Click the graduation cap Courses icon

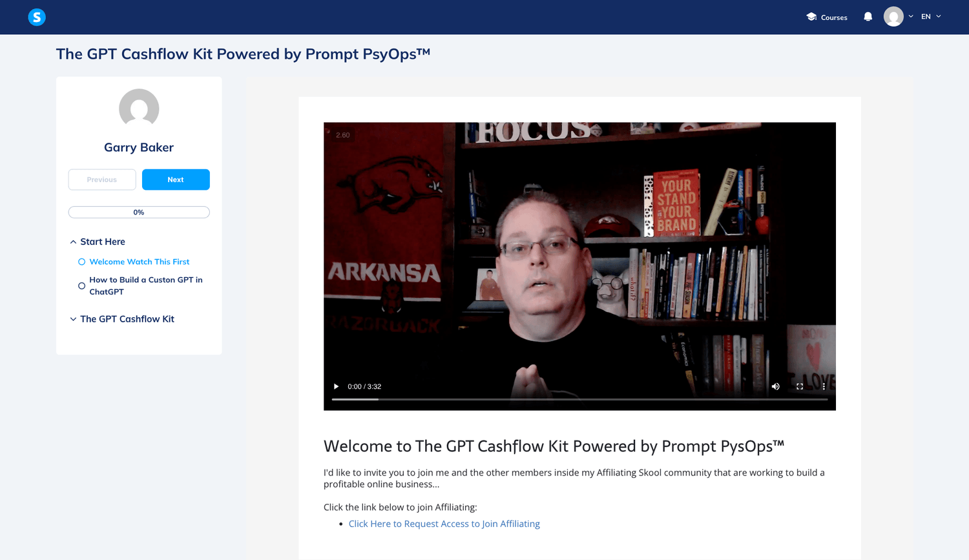click(811, 17)
